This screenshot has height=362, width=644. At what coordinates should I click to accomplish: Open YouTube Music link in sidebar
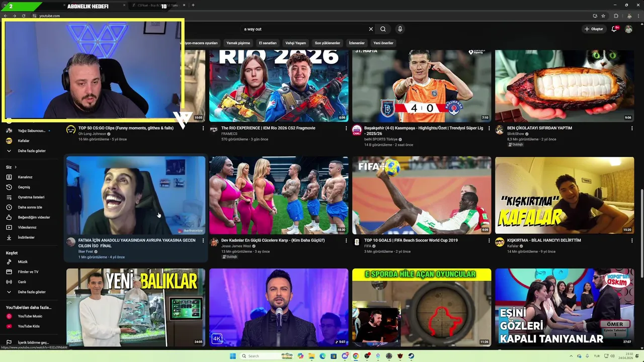(x=30, y=316)
